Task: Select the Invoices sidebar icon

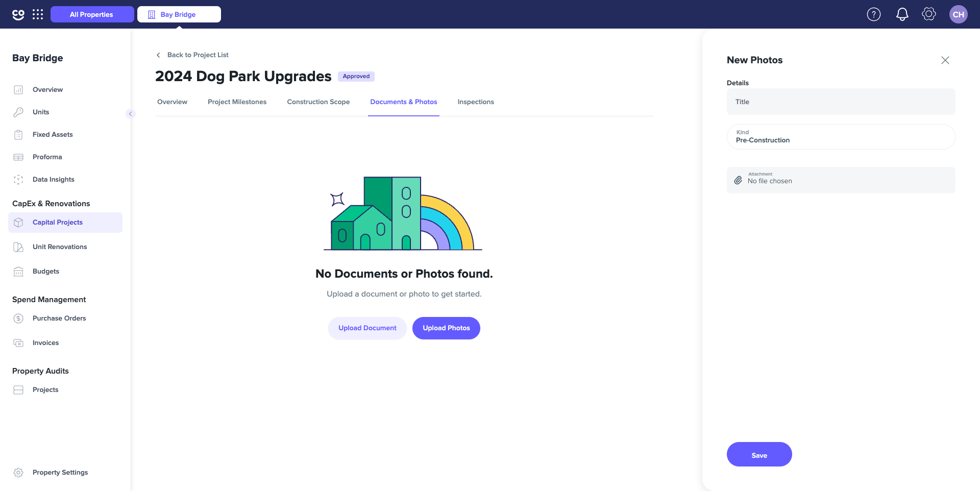Action: (18, 342)
